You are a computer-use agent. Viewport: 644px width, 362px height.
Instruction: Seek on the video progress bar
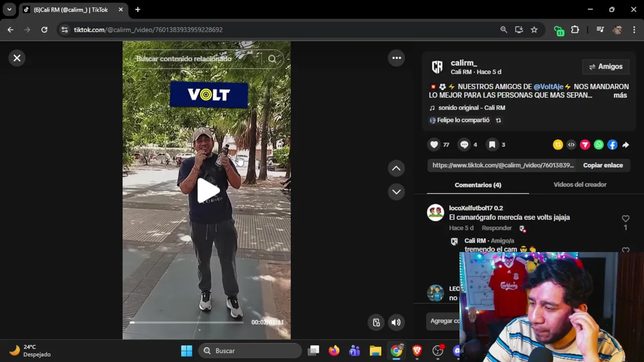click(187, 322)
